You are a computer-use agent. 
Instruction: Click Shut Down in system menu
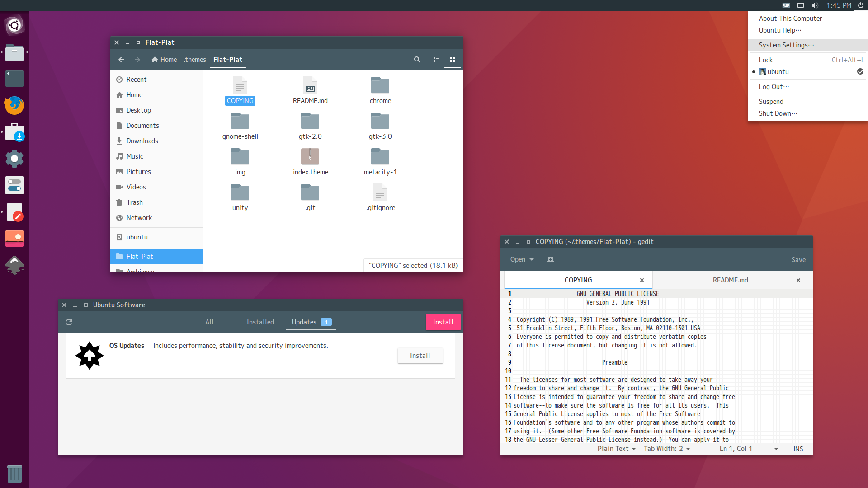point(778,113)
